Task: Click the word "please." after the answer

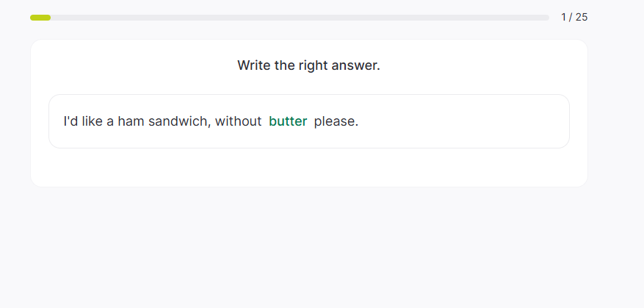Action: point(336,121)
